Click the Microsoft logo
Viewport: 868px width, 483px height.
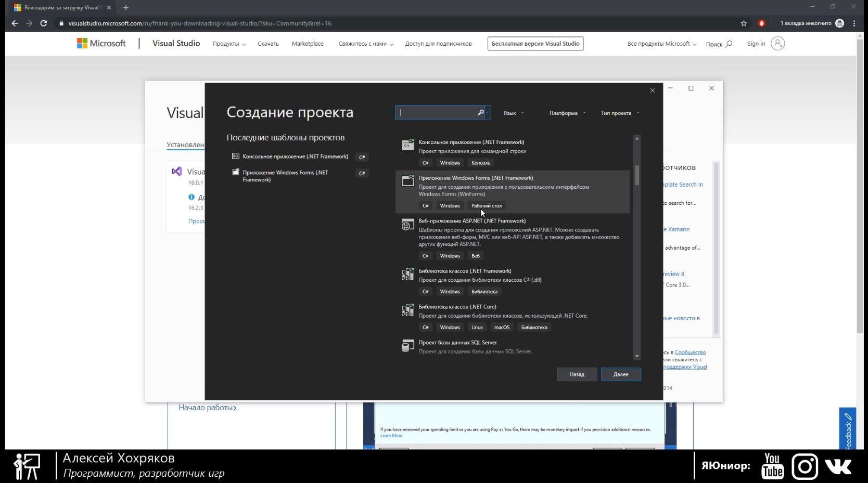click(x=101, y=44)
